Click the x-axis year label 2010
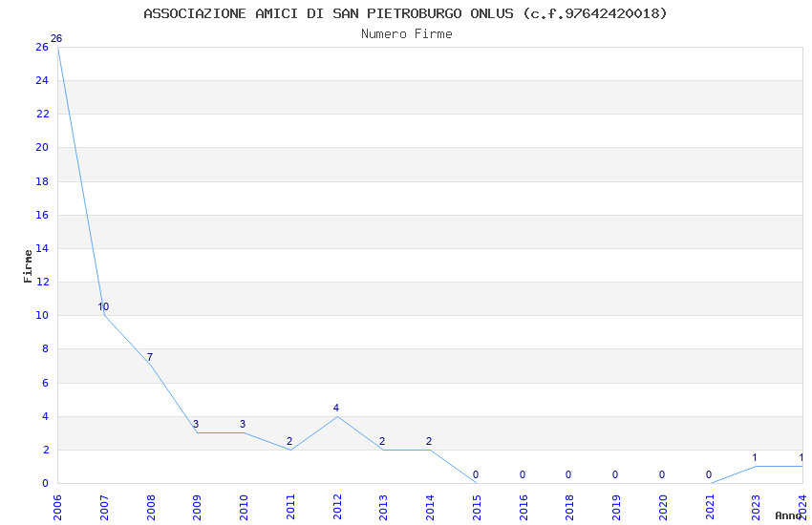 pos(244,508)
